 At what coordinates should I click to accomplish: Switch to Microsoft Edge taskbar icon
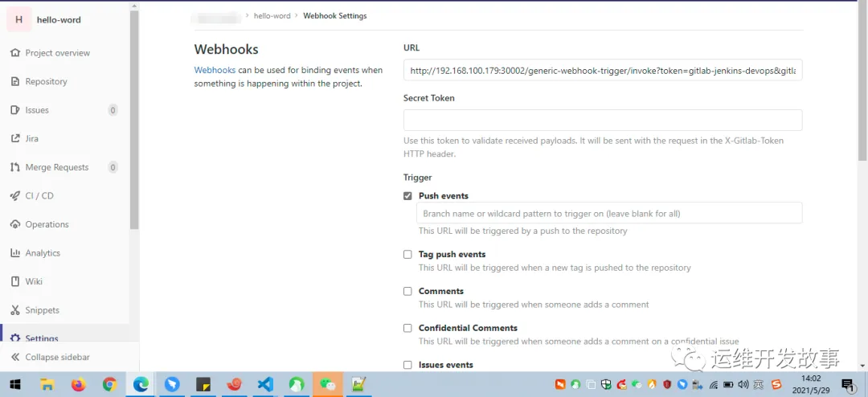click(x=141, y=384)
